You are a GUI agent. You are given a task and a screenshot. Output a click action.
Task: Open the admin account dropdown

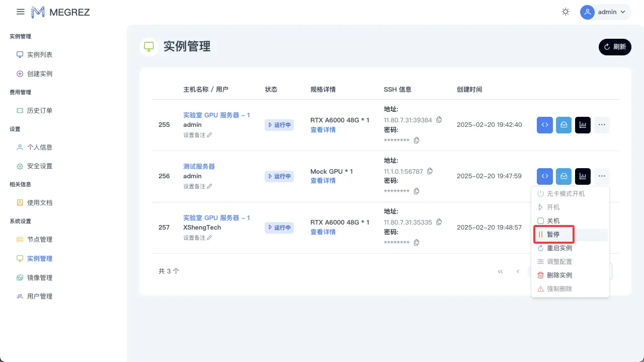coord(605,12)
